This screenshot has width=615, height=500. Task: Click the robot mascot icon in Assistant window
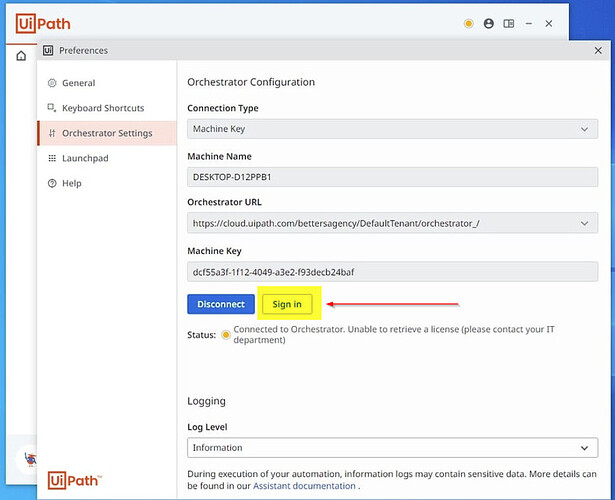(31, 458)
